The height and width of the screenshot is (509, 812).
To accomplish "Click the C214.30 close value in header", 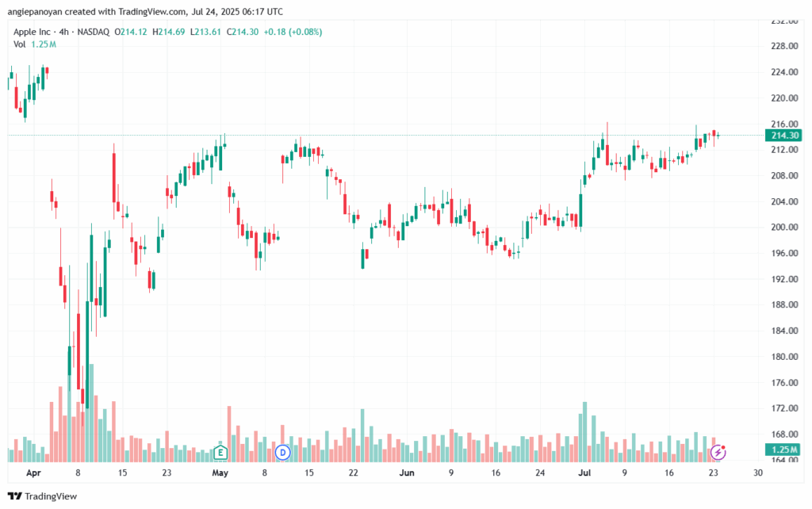I will pyautogui.click(x=243, y=32).
